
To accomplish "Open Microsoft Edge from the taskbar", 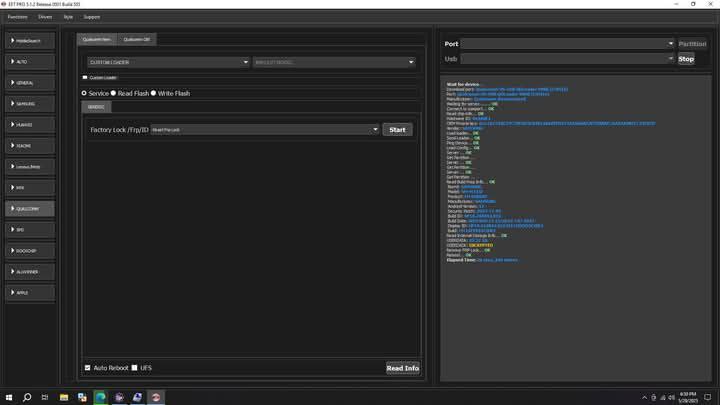I will click(x=101, y=397).
